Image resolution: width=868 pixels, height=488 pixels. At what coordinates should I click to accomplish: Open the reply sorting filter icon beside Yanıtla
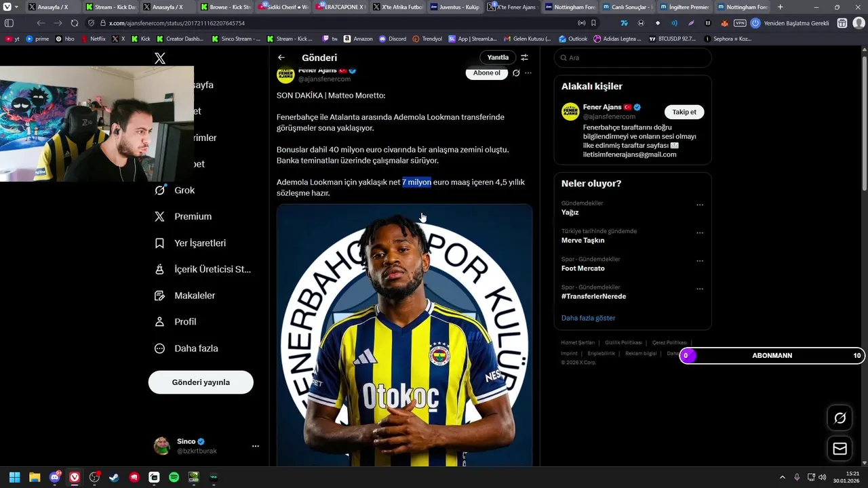pos(524,58)
